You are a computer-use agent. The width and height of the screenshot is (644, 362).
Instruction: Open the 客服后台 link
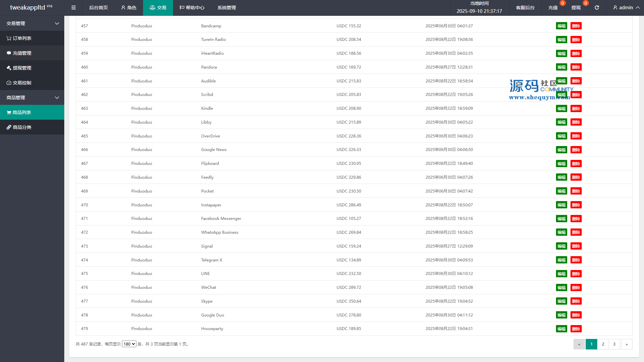point(525,8)
